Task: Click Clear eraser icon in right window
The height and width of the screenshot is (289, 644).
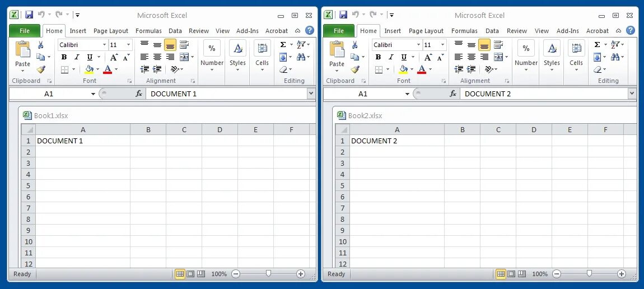Action: click(597, 69)
